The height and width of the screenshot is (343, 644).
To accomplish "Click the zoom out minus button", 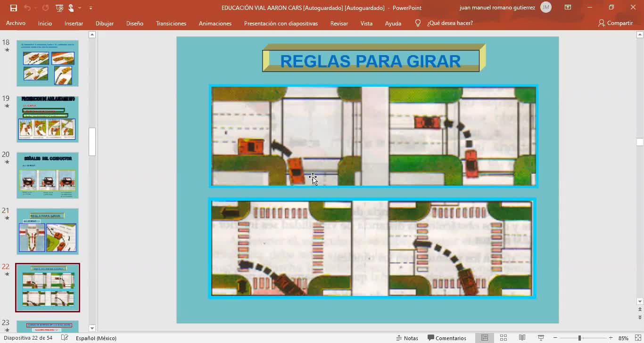I will tap(555, 338).
